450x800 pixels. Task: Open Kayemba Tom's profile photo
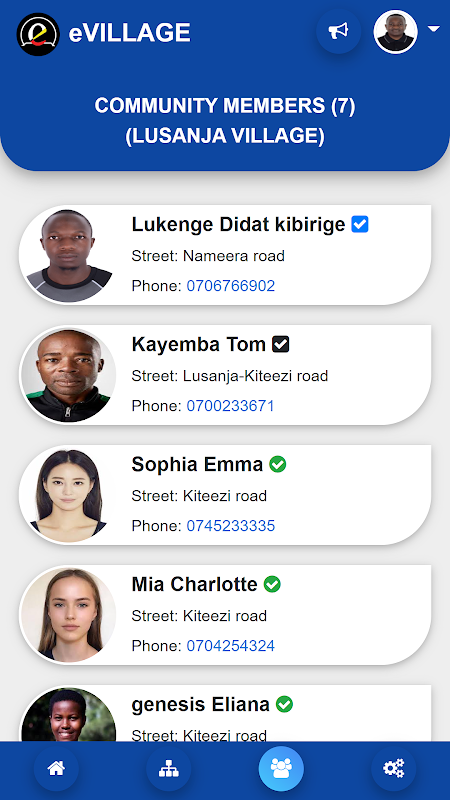pyautogui.click(x=68, y=375)
